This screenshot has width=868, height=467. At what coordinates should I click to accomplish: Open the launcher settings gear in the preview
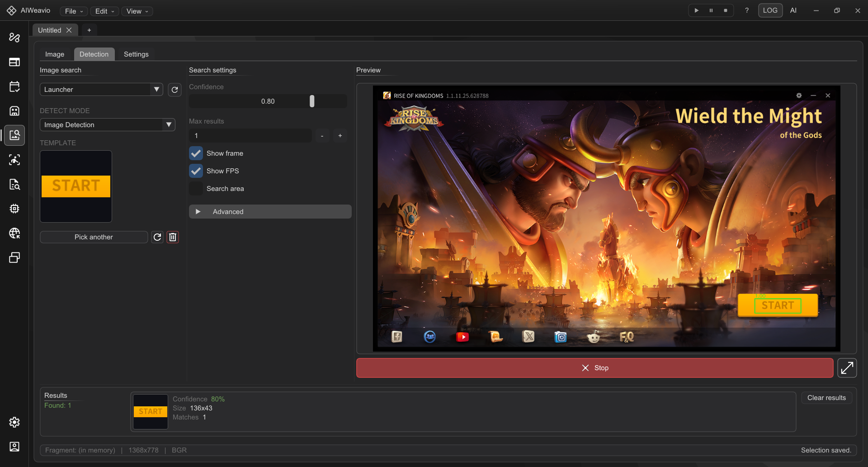(x=799, y=95)
